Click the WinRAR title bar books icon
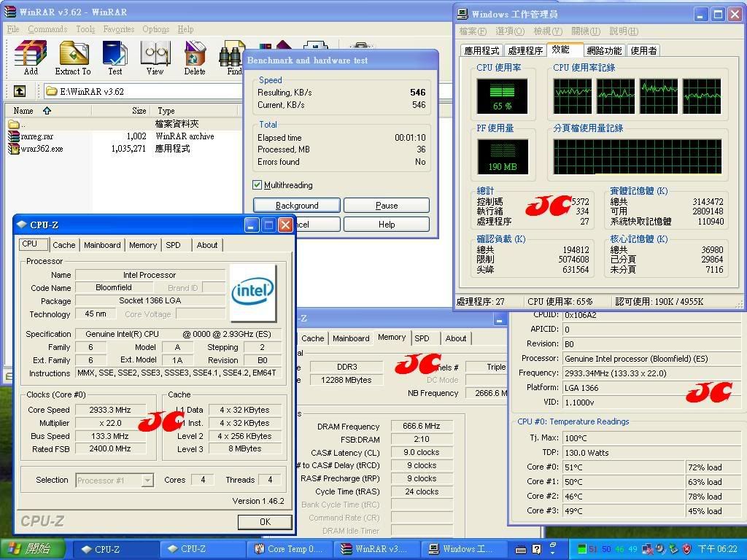This screenshot has height=560, width=747. point(10,11)
